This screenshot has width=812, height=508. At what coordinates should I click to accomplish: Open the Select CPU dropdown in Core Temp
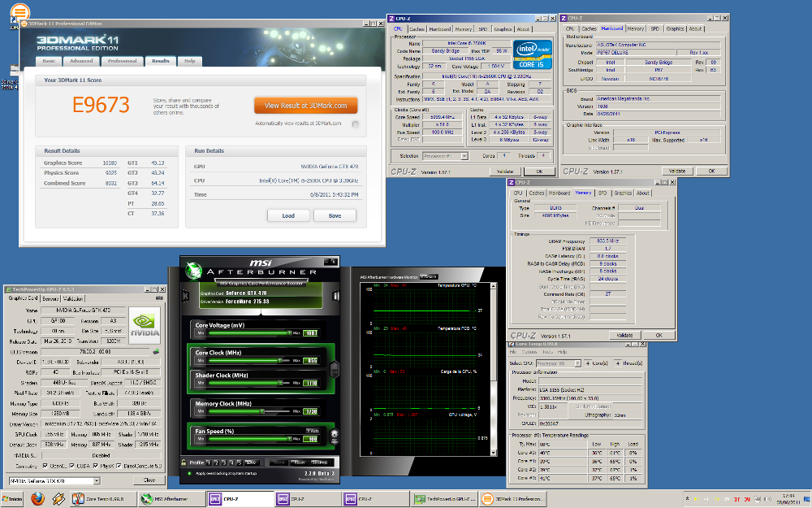pos(577,363)
